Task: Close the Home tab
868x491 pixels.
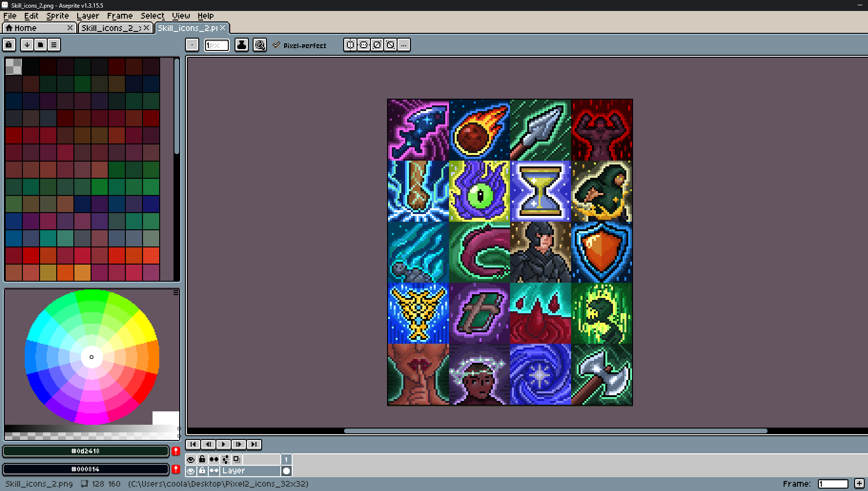Action: pos(70,28)
